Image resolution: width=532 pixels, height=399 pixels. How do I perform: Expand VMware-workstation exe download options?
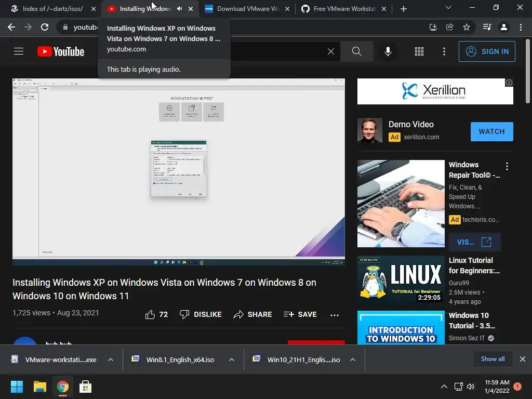[111, 360]
